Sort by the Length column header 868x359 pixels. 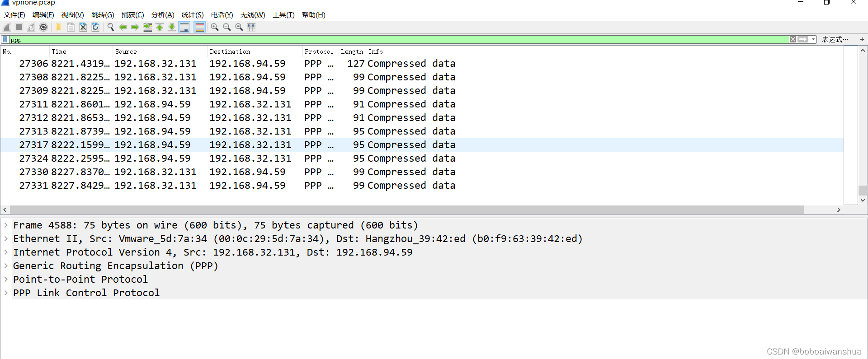click(352, 51)
